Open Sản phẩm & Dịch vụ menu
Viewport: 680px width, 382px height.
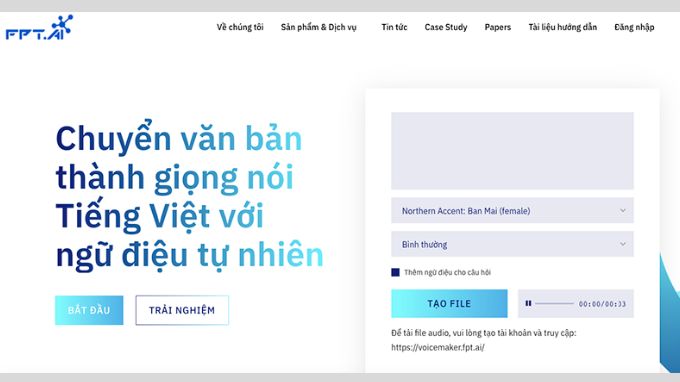point(318,27)
